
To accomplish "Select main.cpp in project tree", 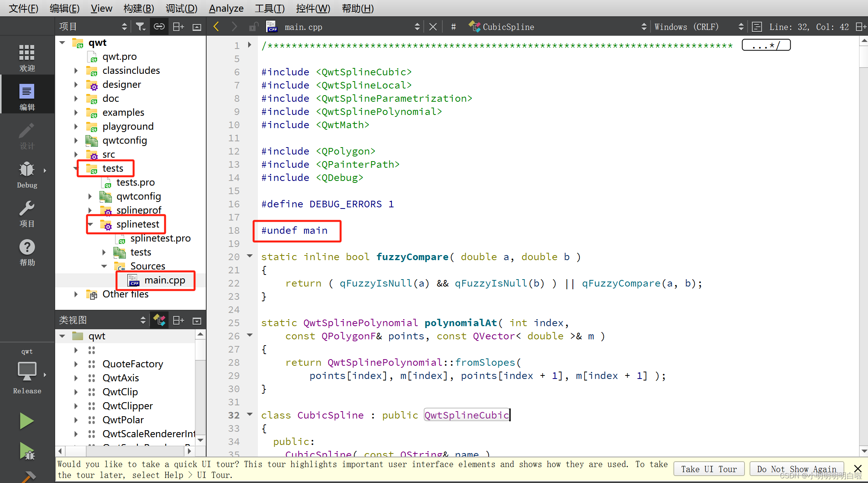I will pos(164,280).
